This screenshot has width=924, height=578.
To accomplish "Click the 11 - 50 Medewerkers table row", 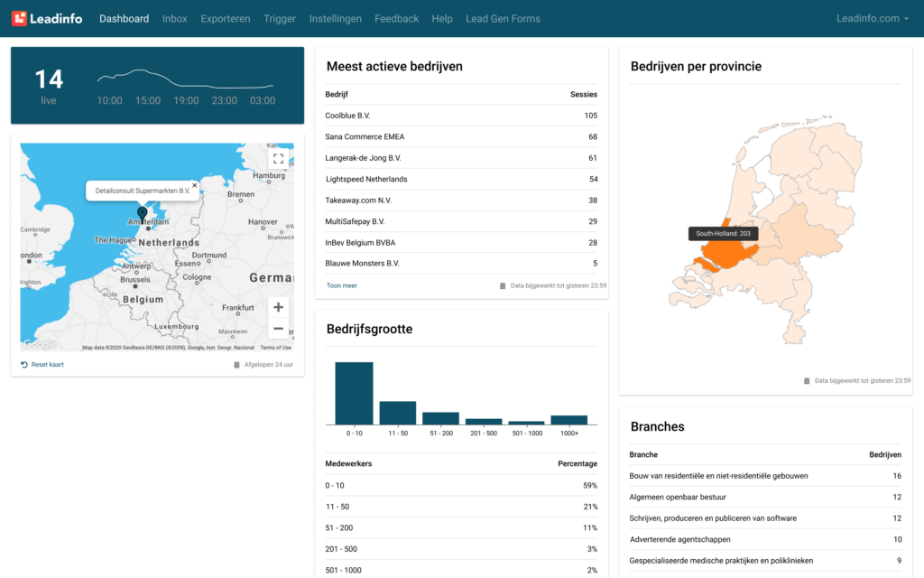I will (461, 507).
